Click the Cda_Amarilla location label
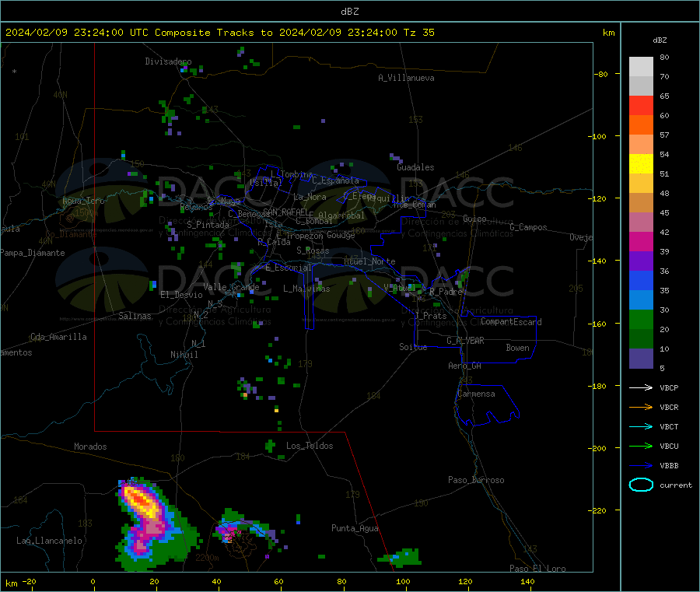 pyautogui.click(x=58, y=337)
